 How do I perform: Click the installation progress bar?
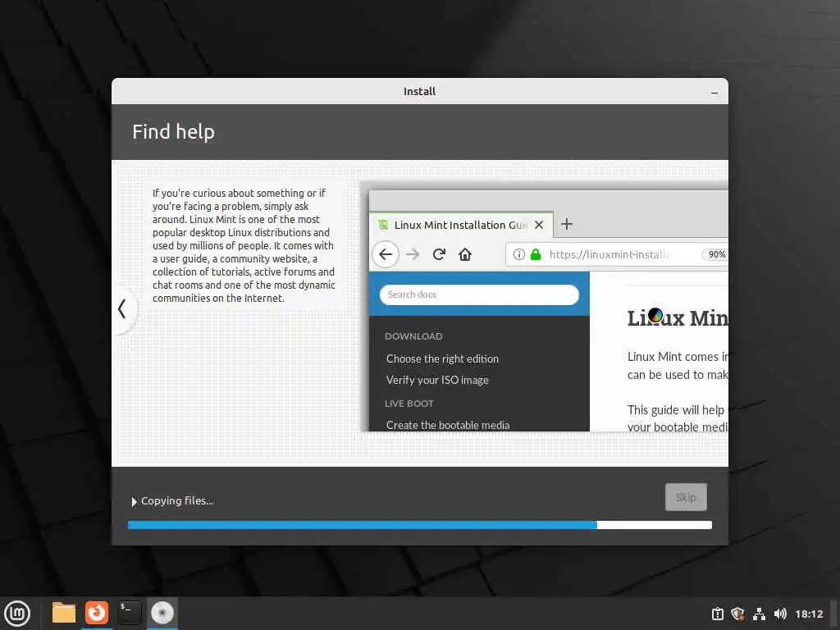click(x=419, y=525)
